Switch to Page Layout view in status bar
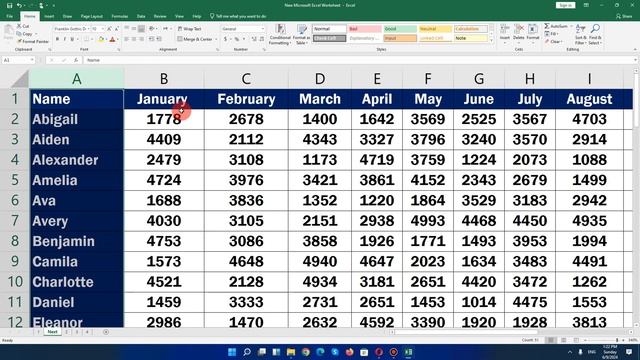Screen dimensions: 640x360 coord(564,340)
